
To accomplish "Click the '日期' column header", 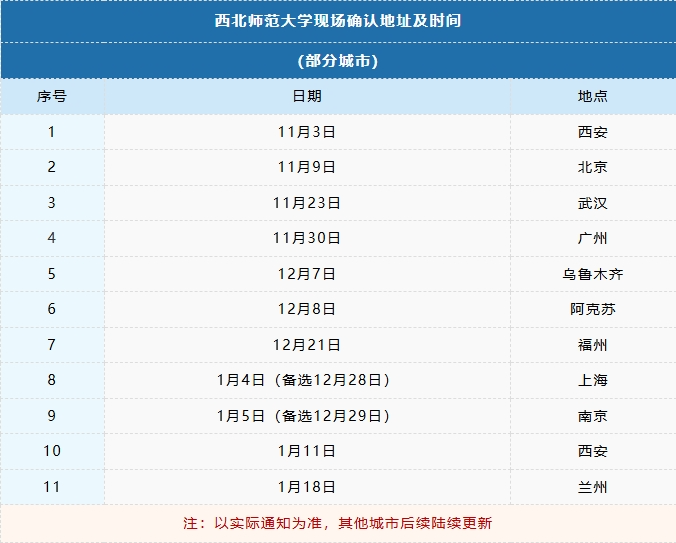I will [307, 96].
